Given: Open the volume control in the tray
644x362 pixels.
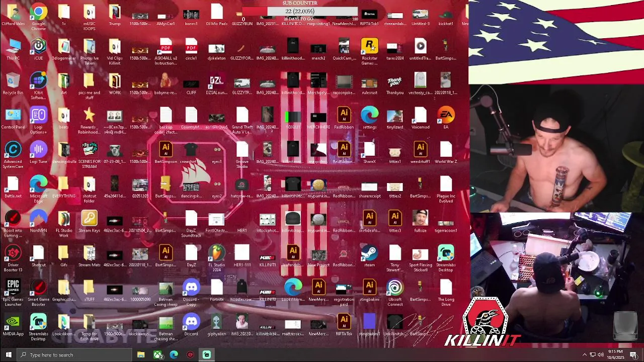Looking at the screenshot, I should point(600,355).
